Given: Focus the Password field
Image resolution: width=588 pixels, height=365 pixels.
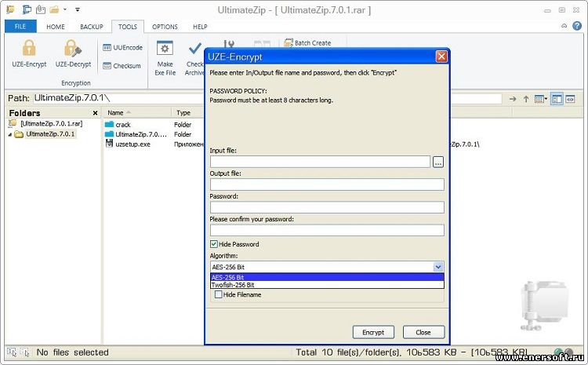Looking at the screenshot, I should point(327,207).
